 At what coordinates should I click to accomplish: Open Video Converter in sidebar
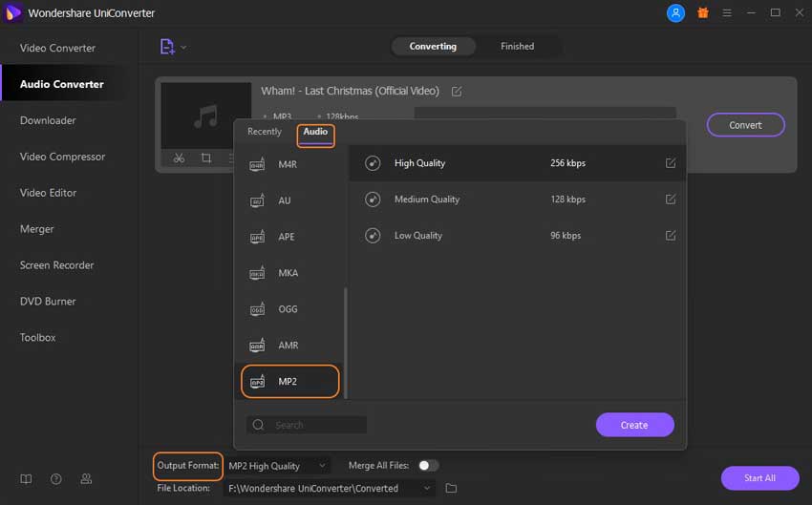tap(57, 48)
